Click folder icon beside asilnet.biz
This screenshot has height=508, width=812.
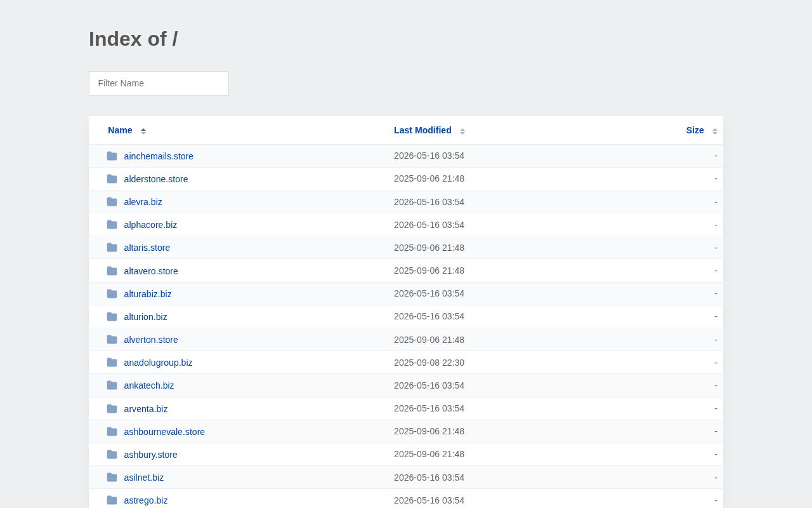(112, 478)
